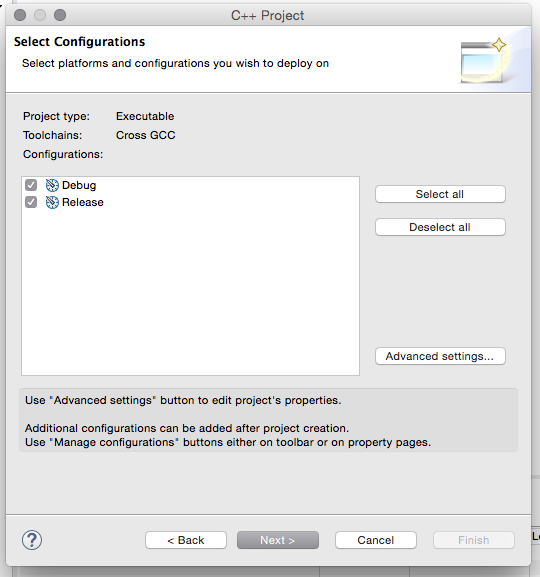
Task: Select the Debug entry label in list
Action: (79, 185)
